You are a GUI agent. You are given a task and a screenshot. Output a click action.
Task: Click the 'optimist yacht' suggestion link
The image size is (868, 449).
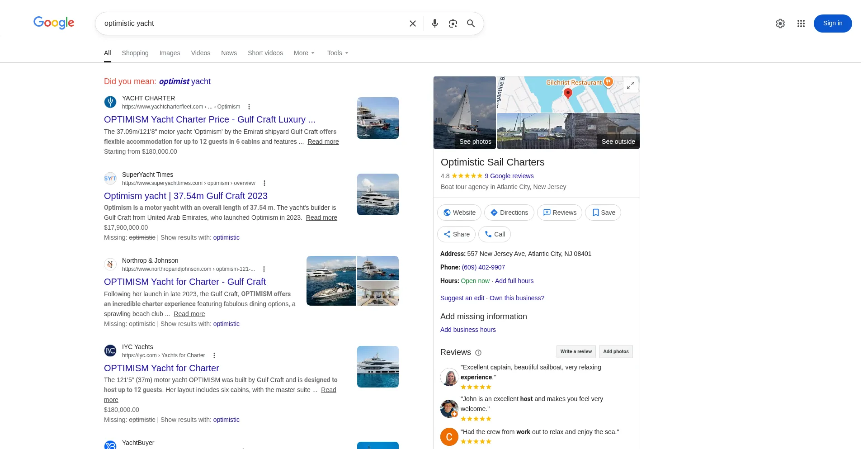pyautogui.click(x=185, y=81)
